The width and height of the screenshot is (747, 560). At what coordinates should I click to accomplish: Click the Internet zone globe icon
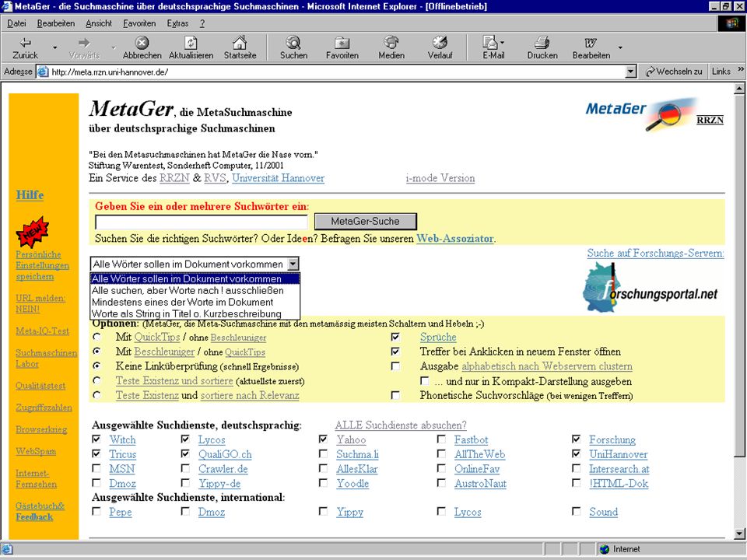click(605, 549)
